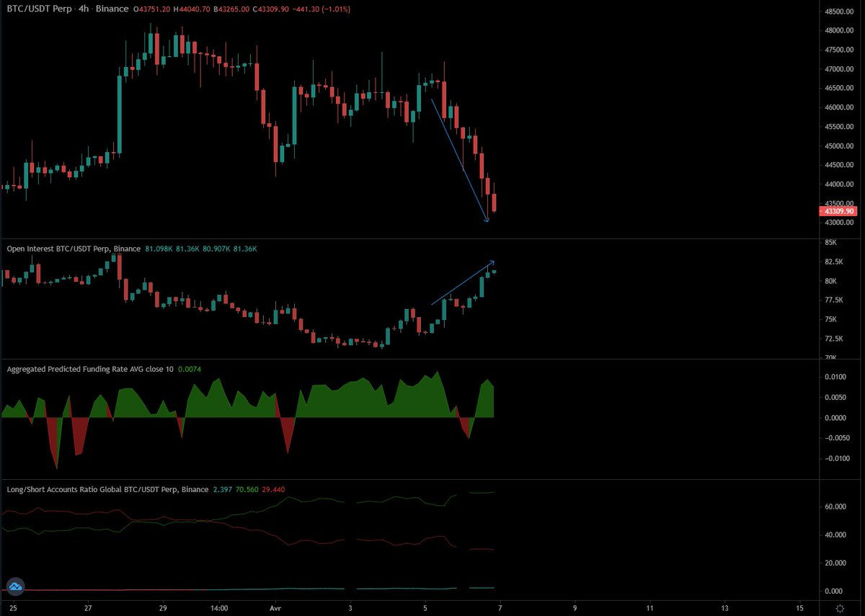Open chart settings gear icon
Viewport: 865px width, 616px height.
click(840, 608)
